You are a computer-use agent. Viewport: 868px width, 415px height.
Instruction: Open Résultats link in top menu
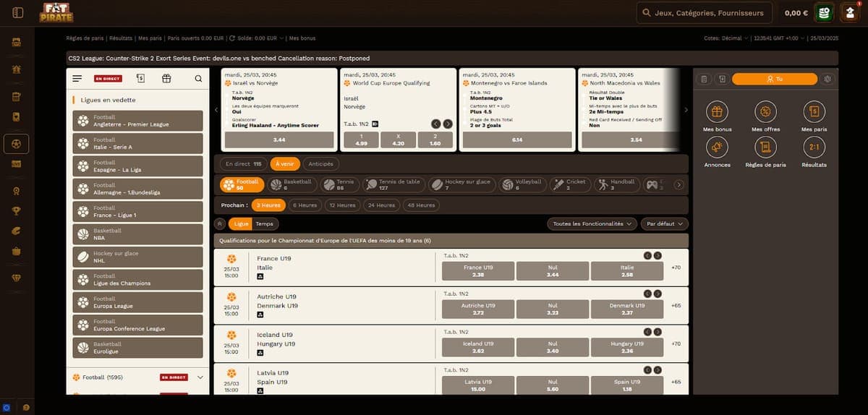coord(121,38)
